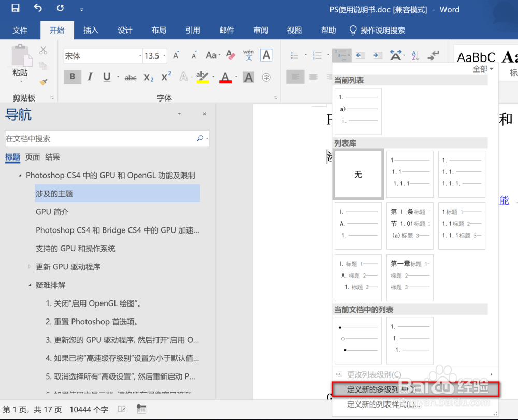Increase paragraph indent
Viewport: 518px width, 420px height.
click(378, 55)
